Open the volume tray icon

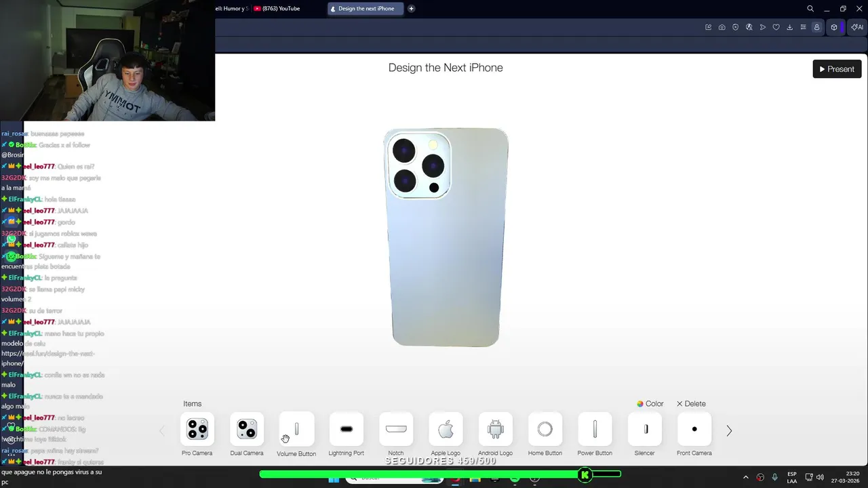820,477
